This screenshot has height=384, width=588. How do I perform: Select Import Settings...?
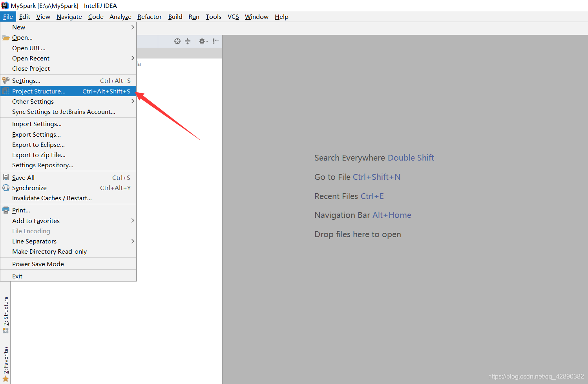click(68, 124)
